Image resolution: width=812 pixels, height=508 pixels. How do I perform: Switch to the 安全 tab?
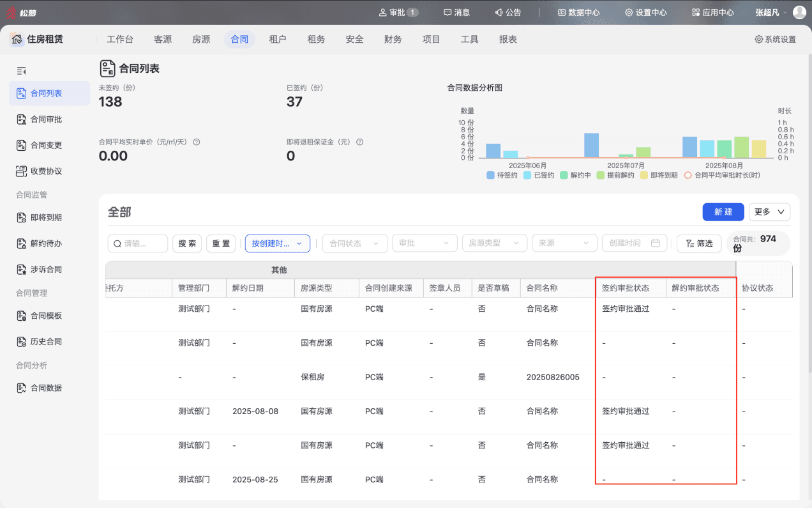(x=354, y=39)
